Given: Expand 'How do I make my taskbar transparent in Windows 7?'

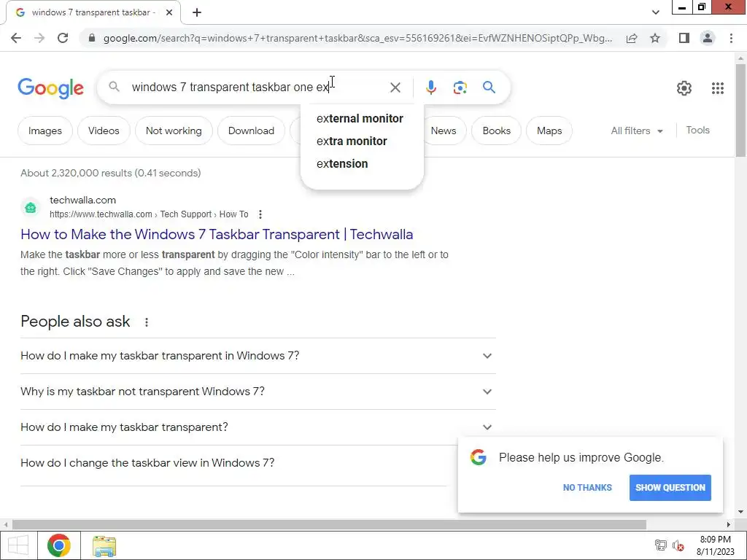Looking at the screenshot, I should coord(258,356).
